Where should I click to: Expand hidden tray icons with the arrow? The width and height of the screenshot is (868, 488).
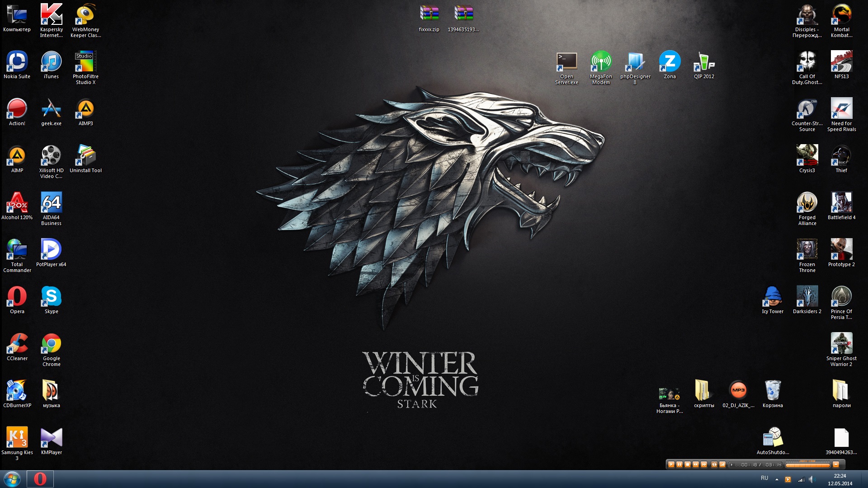pyautogui.click(x=777, y=479)
